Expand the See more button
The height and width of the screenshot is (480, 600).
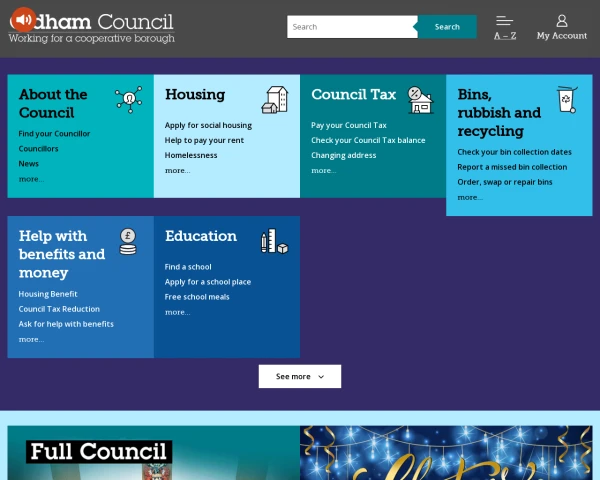point(300,376)
